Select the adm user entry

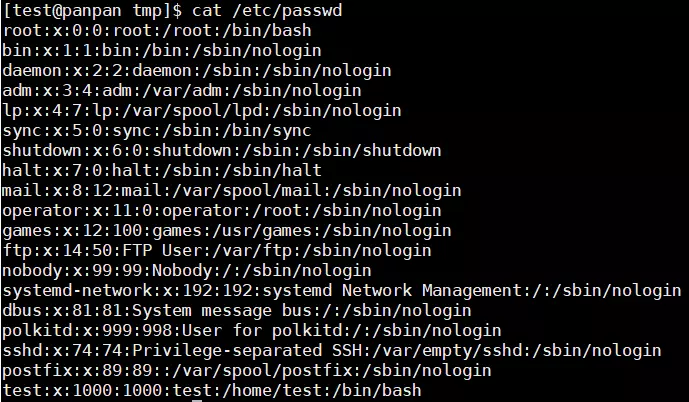182,91
